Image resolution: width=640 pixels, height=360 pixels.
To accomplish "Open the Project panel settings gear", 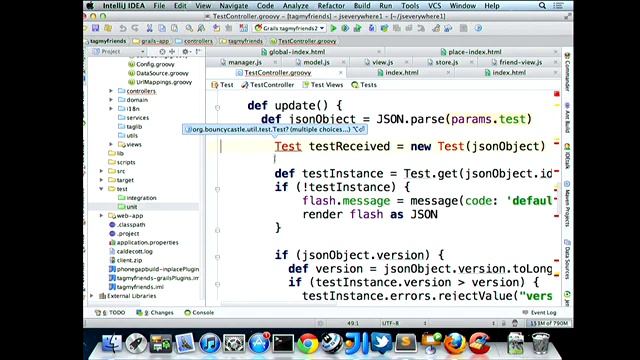I will [x=186, y=52].
